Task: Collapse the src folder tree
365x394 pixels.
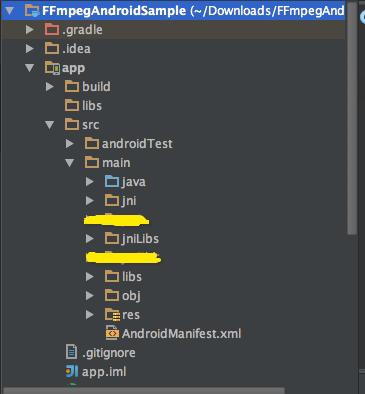Action: [x=50, y=125]
